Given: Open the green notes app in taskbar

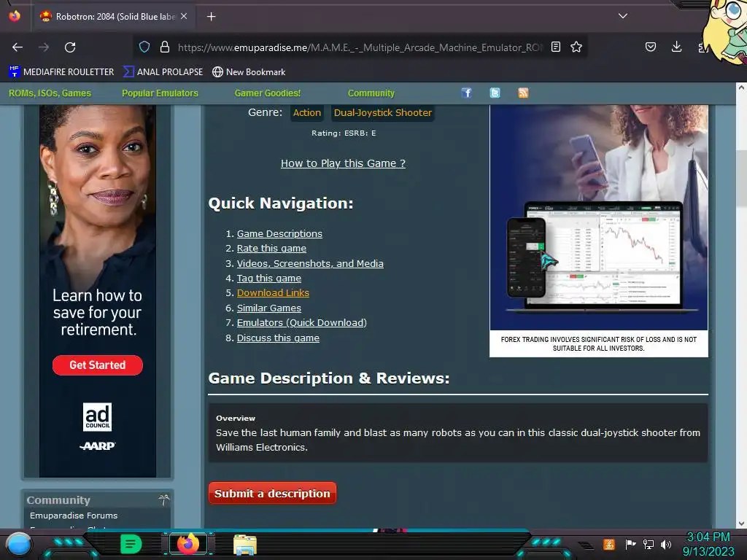Looking at the screenshot, I should pos(131,544).
